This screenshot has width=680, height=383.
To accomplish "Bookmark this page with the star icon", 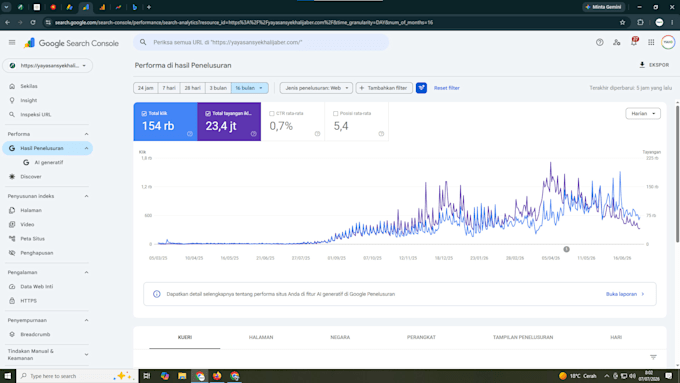I will click(x=622, y=23).
